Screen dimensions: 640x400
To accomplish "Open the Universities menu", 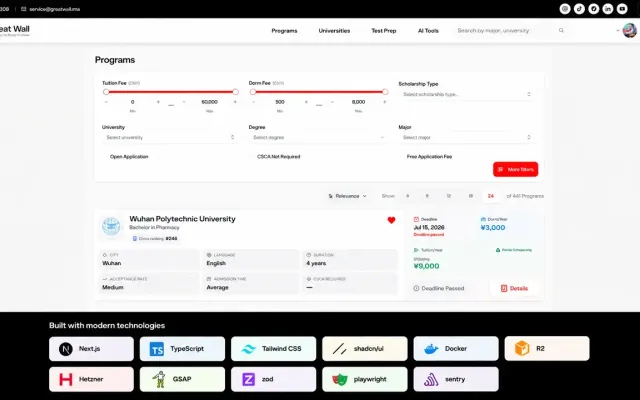I will point(334,31).
